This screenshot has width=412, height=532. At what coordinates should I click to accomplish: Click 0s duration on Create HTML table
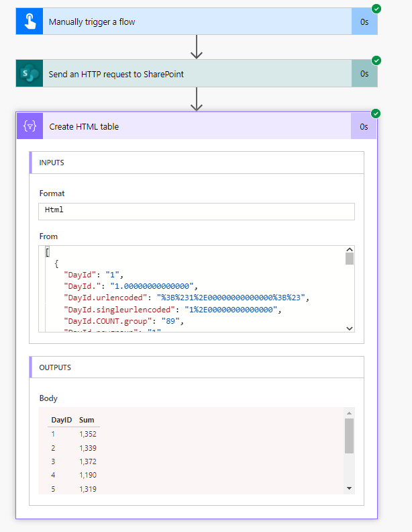364,126
